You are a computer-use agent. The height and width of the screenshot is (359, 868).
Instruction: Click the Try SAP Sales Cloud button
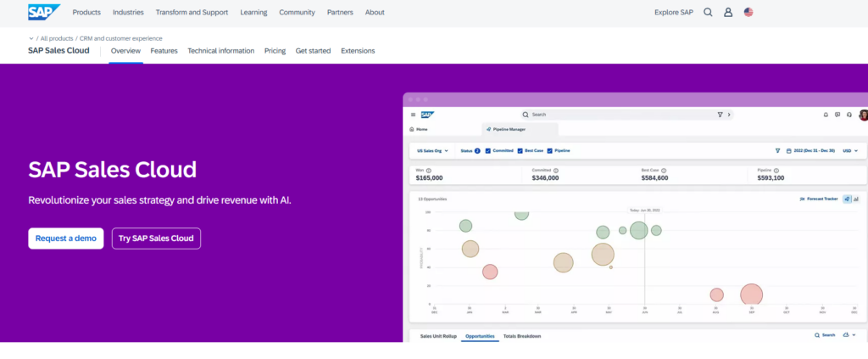tap(156, 238)
